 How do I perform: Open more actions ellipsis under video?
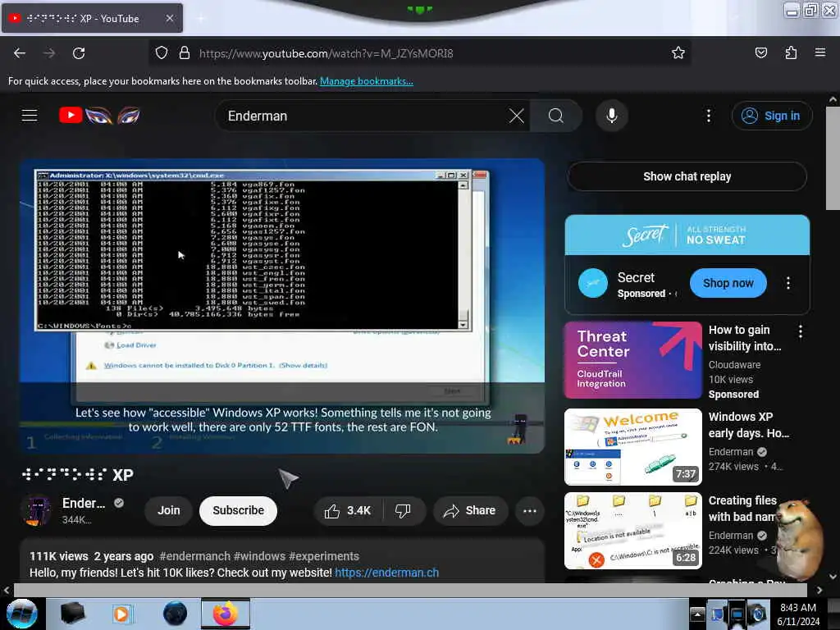[530, 510]
